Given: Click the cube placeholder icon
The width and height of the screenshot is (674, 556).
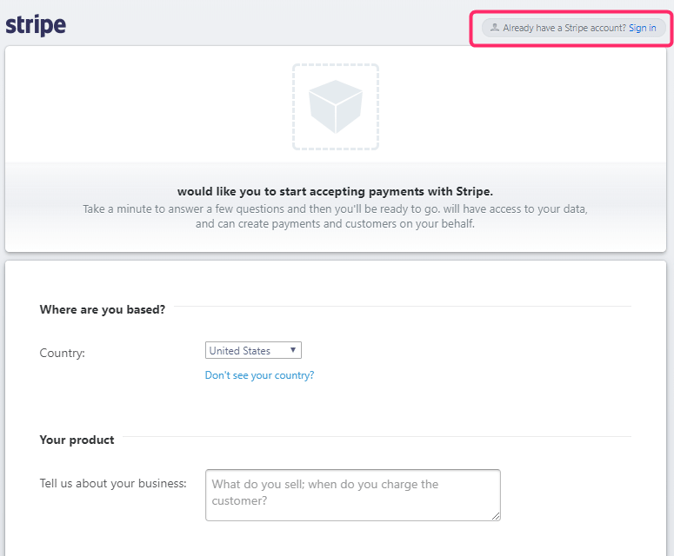Looking at the screenshot, I should (x=335, y=107).
